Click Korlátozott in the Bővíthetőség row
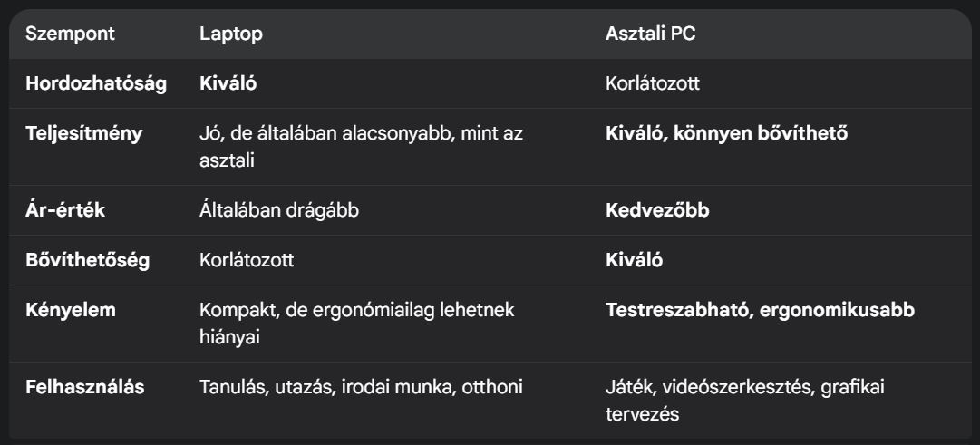 click(x=247, y=260)
